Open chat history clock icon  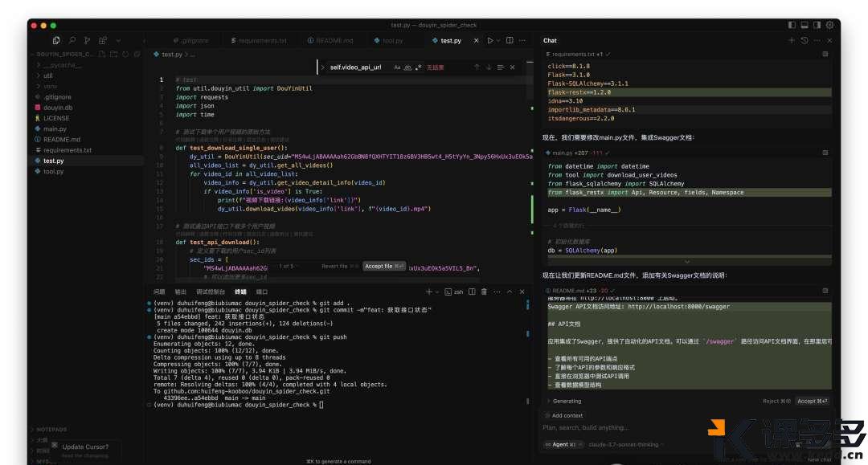(805, 40)
